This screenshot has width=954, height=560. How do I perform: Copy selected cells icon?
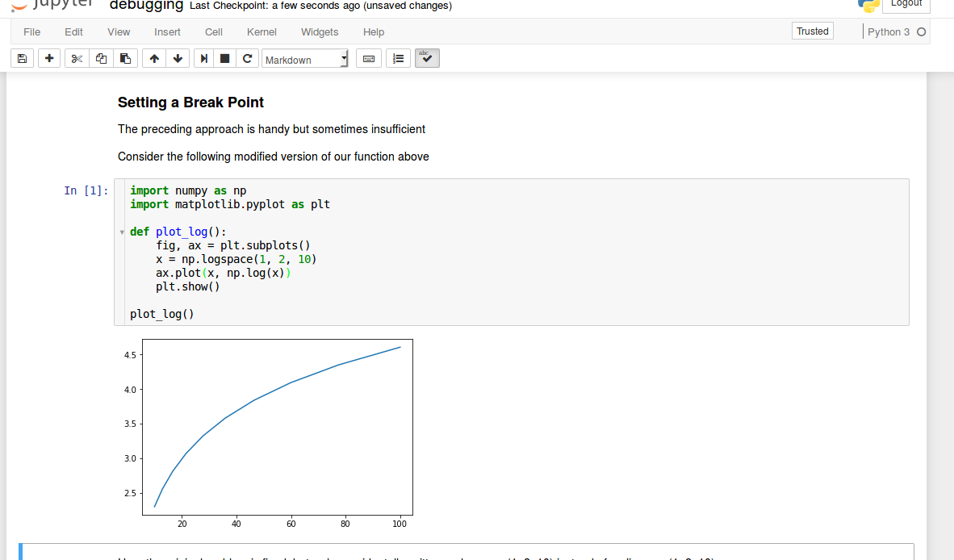coord(101,59)
